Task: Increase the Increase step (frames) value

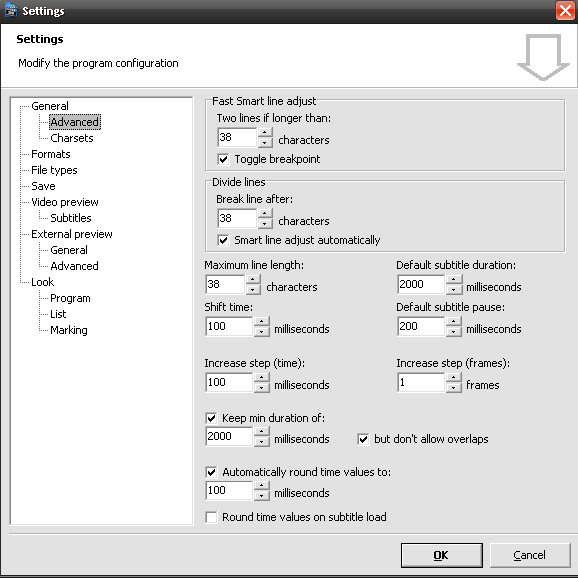Action: (454, 377)
